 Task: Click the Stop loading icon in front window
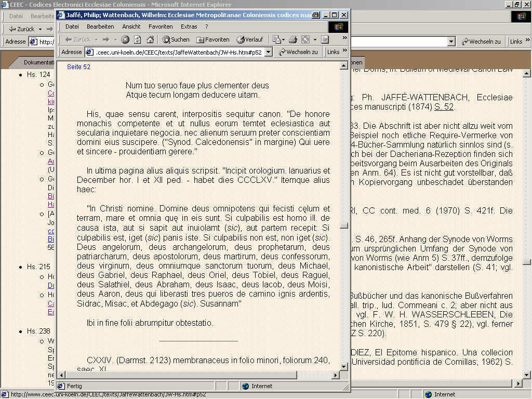[125, 39]
